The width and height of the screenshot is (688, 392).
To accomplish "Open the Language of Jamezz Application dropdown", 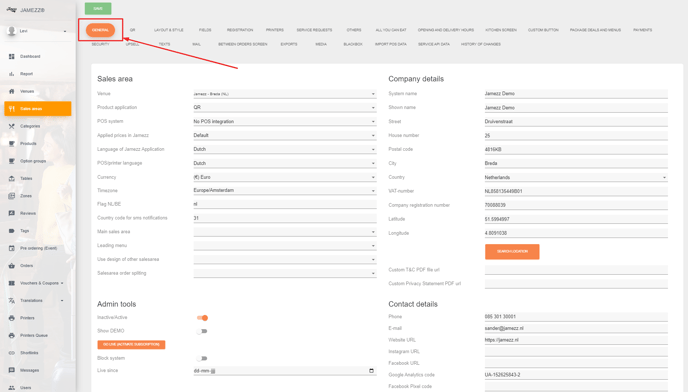I will (285, 149).
